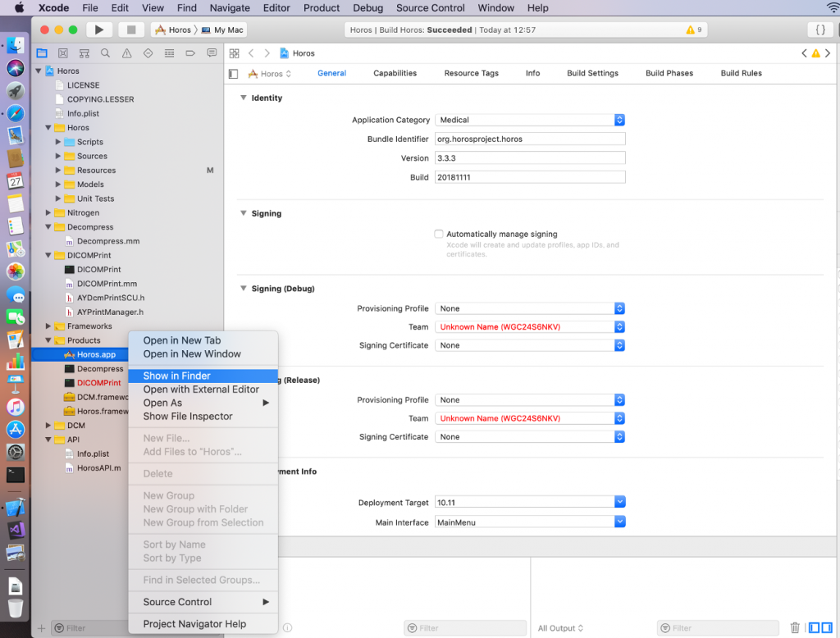Viewport: 840px width, 638px height.
Task: Open the Test navigator diamond icon
Action: [148, 53]
